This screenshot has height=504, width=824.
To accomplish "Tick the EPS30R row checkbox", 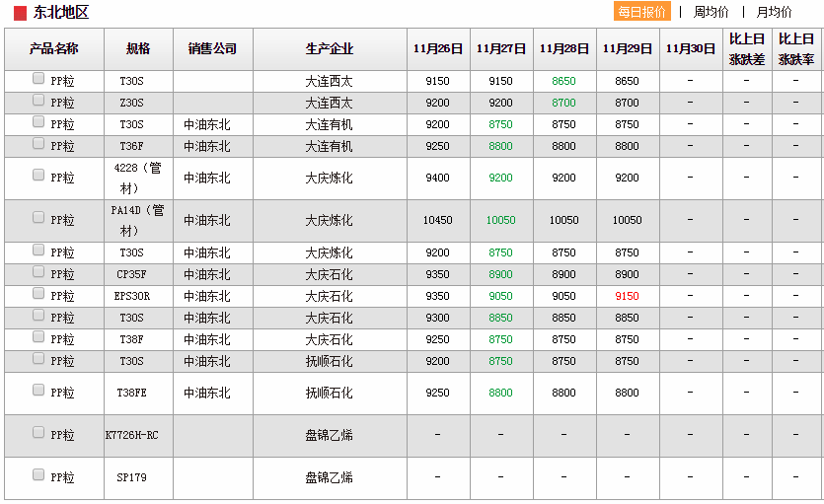I will [38, 294].
